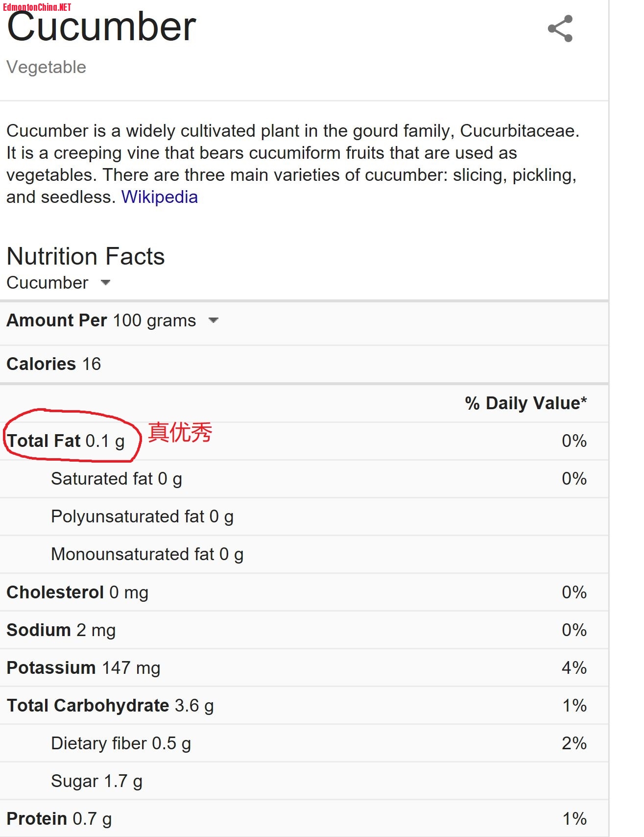Click the Sugar 1.7 g row

304,781
